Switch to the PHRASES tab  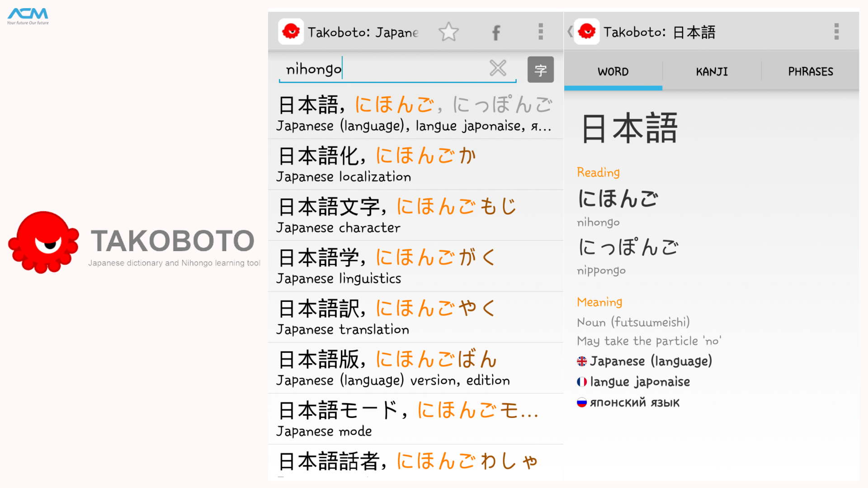[811, 71]
